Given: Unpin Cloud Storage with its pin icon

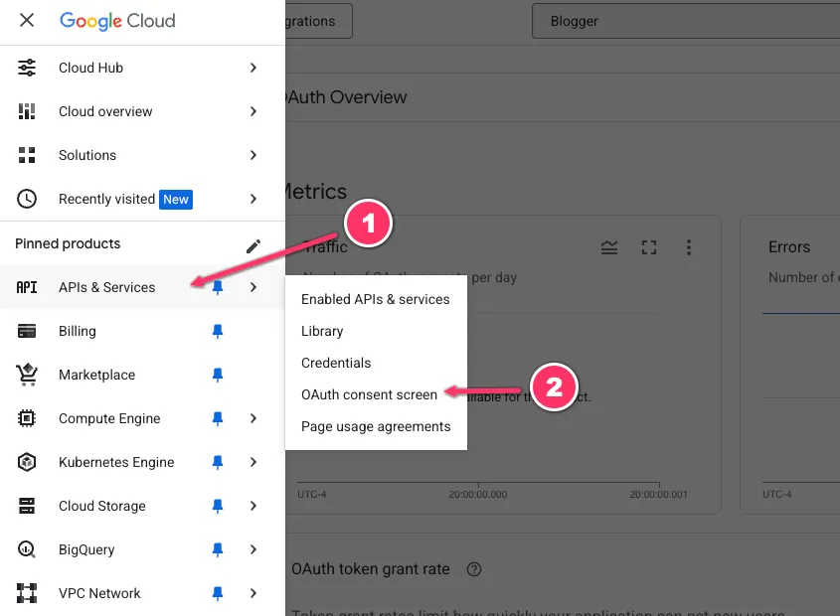Looking at the screenshot, I should click(218, 506).
